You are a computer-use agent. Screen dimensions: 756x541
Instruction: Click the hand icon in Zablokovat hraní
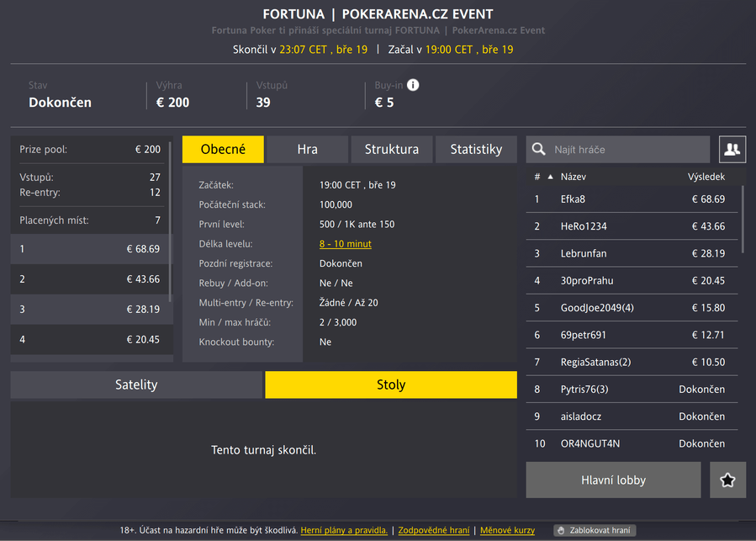[561, 530]
